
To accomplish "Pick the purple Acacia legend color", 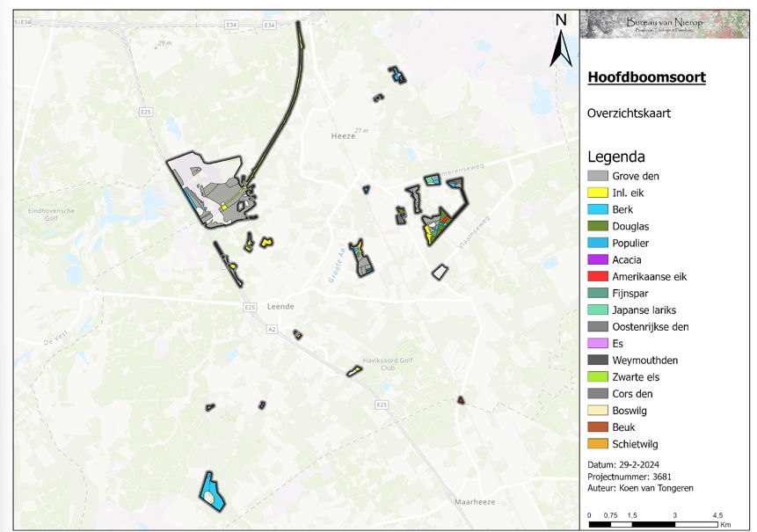I will tap(597, 259).
